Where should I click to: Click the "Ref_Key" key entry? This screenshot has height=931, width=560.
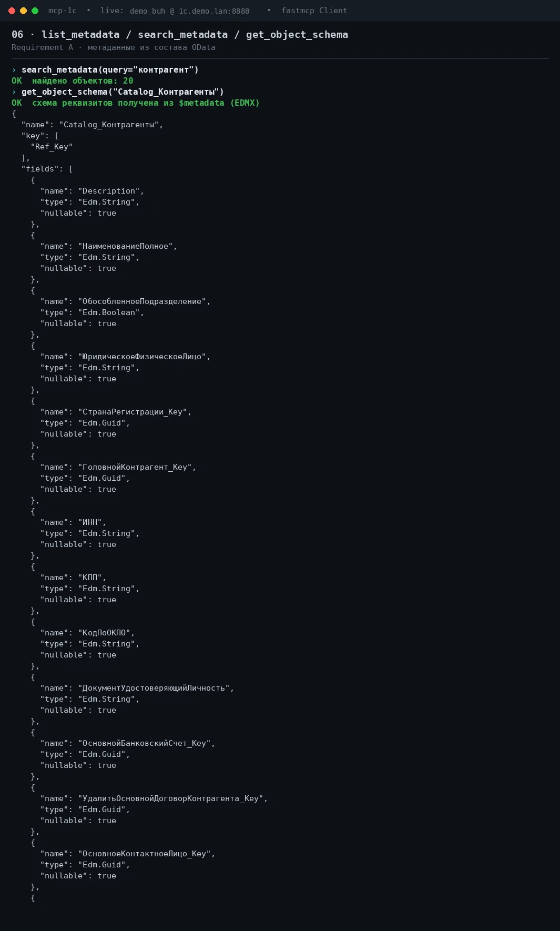pos(52,147)
